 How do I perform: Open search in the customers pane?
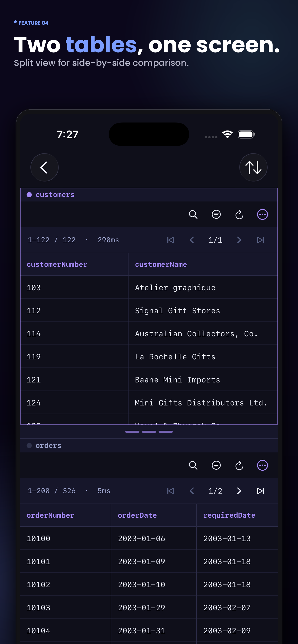(193, 214)
